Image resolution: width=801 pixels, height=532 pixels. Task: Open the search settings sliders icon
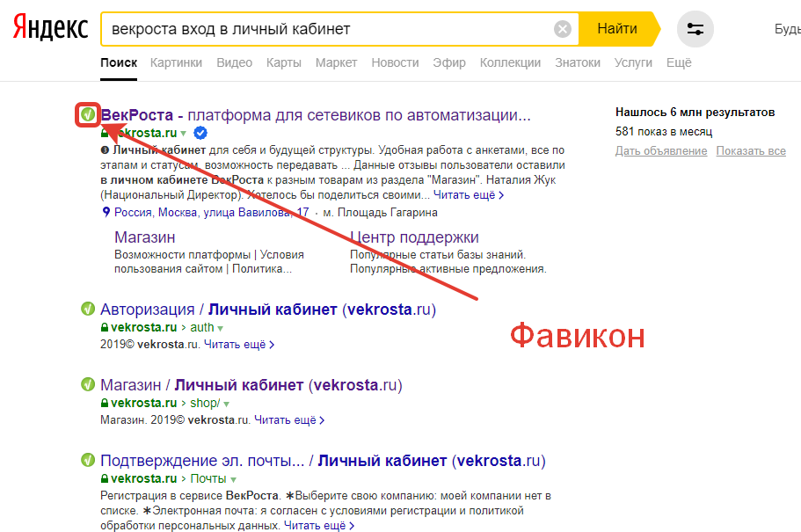[695, 29]
